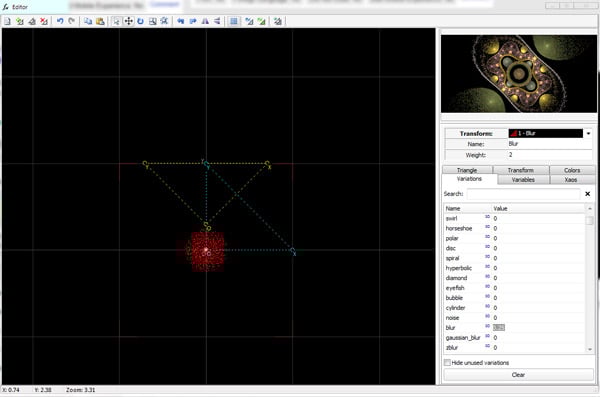Select the disc variation row
Viewport: 600px width, 397px height.
click(515, 248)
